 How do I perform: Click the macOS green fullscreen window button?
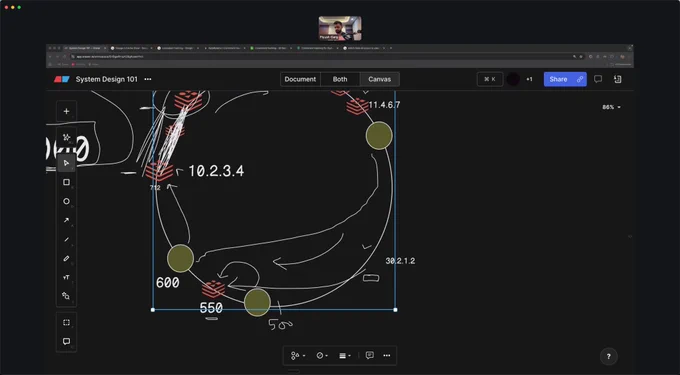[19, 7]
